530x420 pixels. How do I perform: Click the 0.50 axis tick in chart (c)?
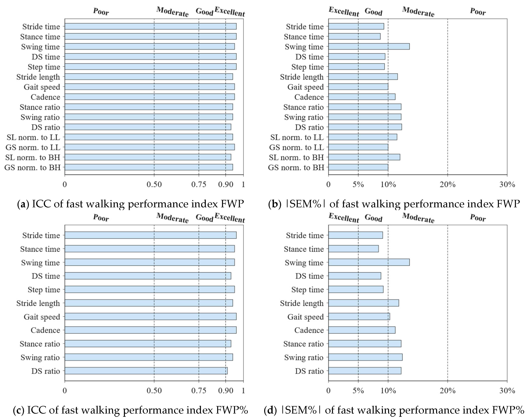154,390
